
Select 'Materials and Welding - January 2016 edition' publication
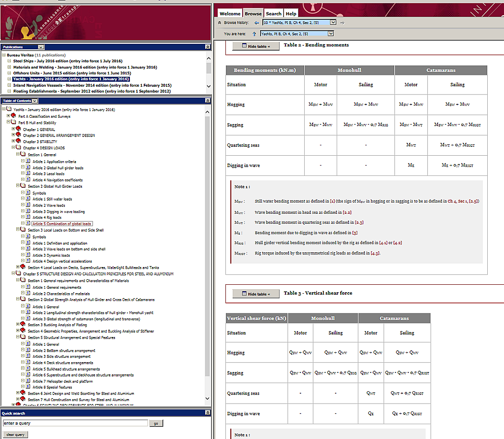[85, 68]
